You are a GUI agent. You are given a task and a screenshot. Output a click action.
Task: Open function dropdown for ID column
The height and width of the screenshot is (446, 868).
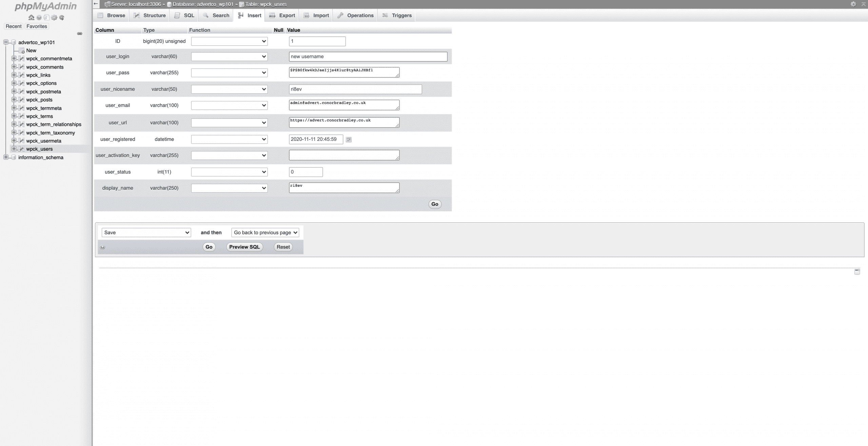click(x=229, y=41)
